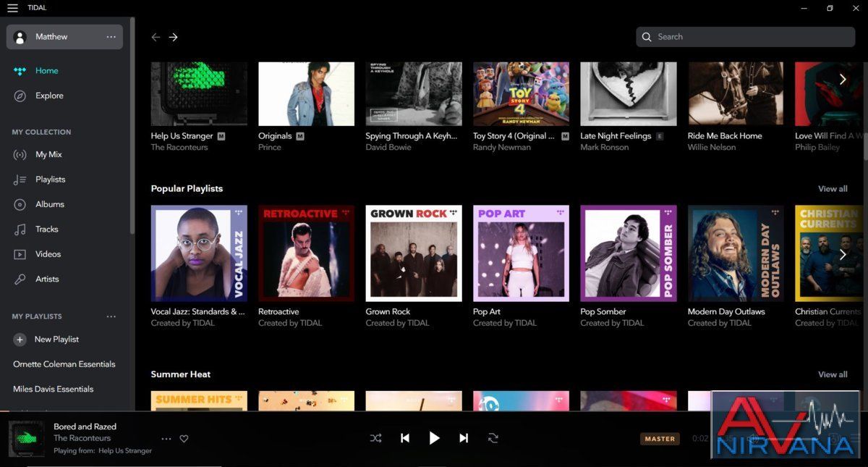
Task: Open Late Night Feelings album cover
Action: pos(629,93)
